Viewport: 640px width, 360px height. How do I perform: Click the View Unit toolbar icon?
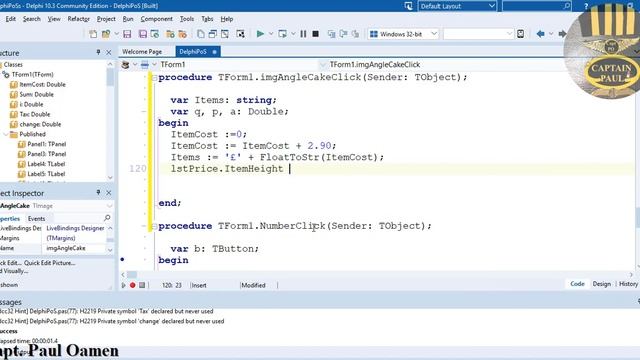coord(200,34)
